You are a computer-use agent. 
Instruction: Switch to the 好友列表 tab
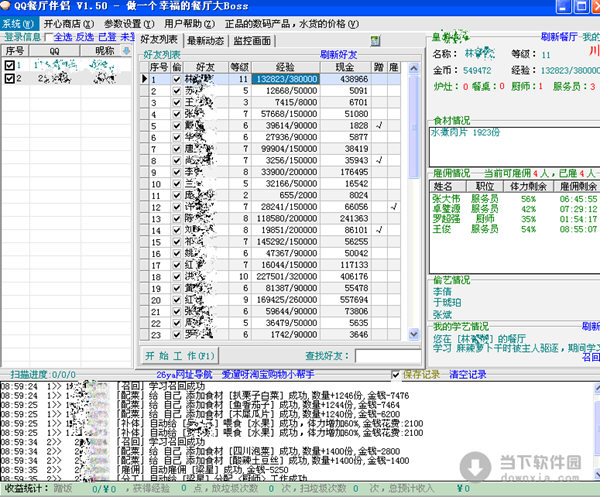[x=159, y=39]
